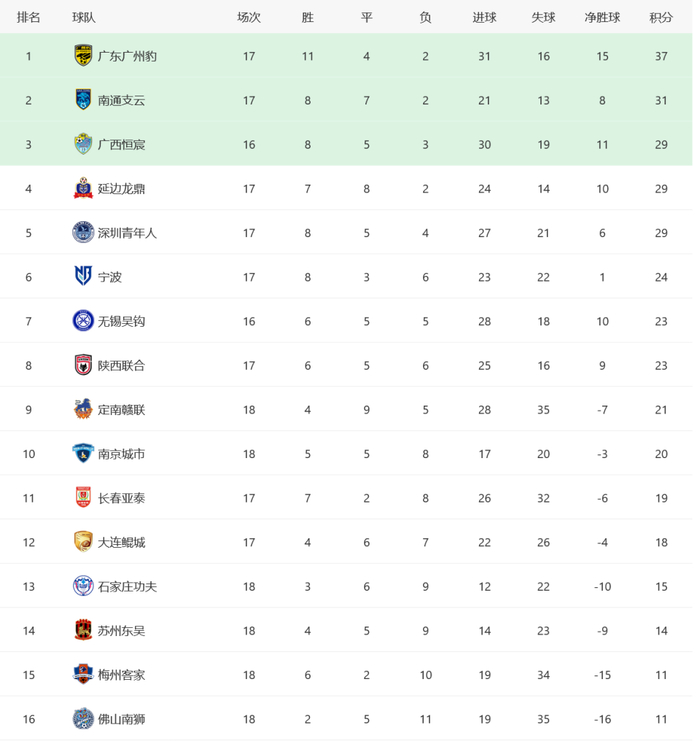
Task: Select the 无锡吴钩 circular badge
Action: click(x=83, y=321)
